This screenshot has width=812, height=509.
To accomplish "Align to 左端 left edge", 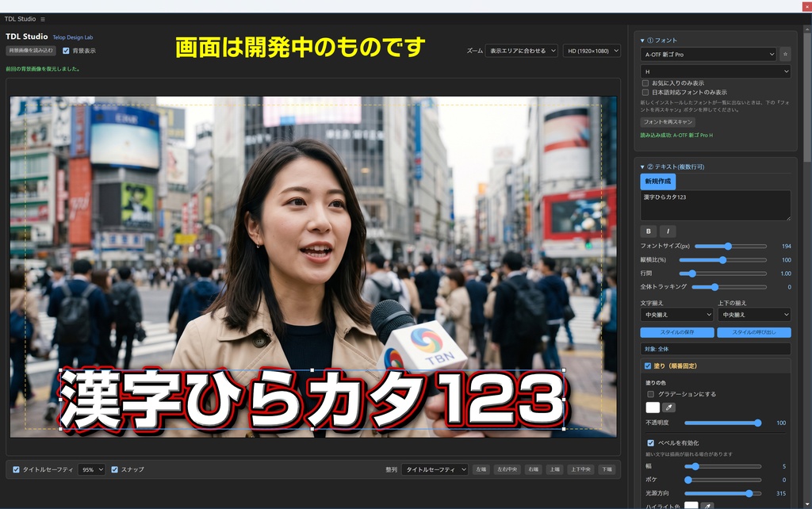I will (x=481, y=469).
